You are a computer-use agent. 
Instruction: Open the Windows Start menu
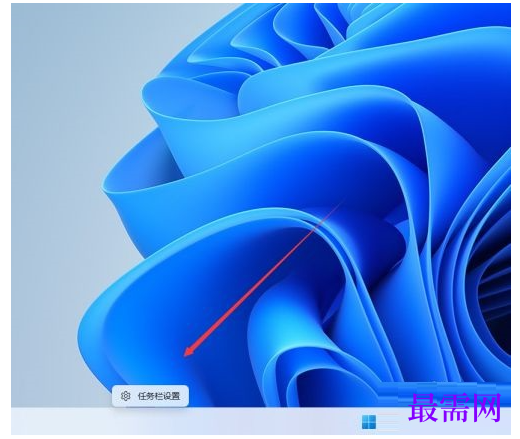coord(369,422)
